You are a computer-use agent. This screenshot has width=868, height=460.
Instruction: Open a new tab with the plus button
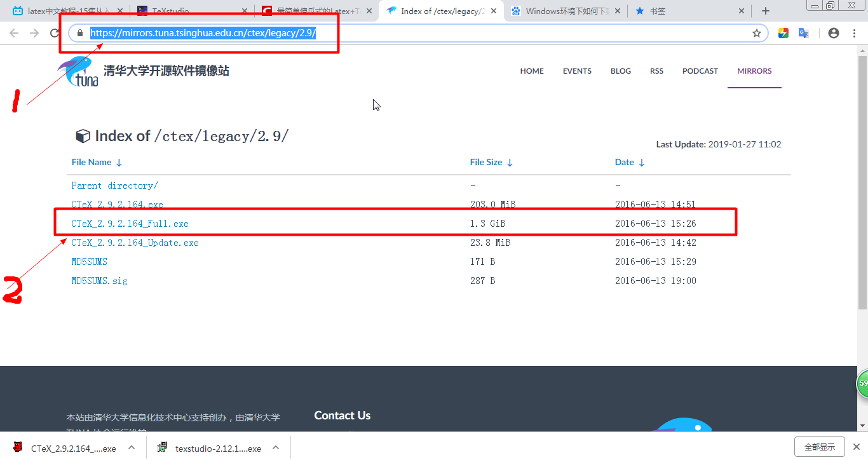click(x=766, y=11)
